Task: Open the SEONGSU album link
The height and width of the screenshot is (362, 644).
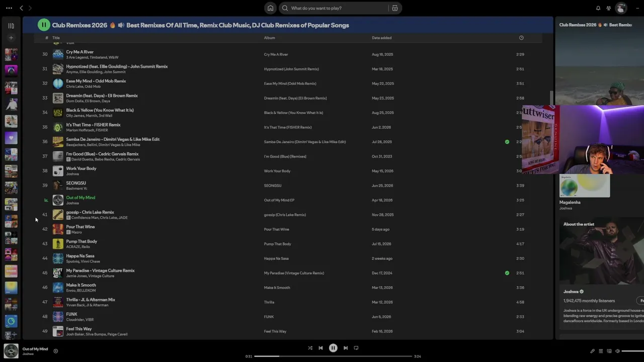Action: click(x=273, y=186)
